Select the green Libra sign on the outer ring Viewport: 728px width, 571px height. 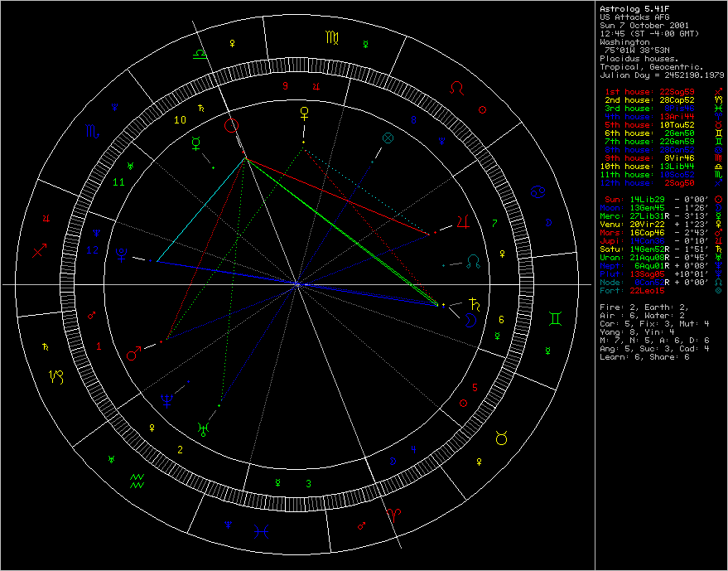click(200, 52)
